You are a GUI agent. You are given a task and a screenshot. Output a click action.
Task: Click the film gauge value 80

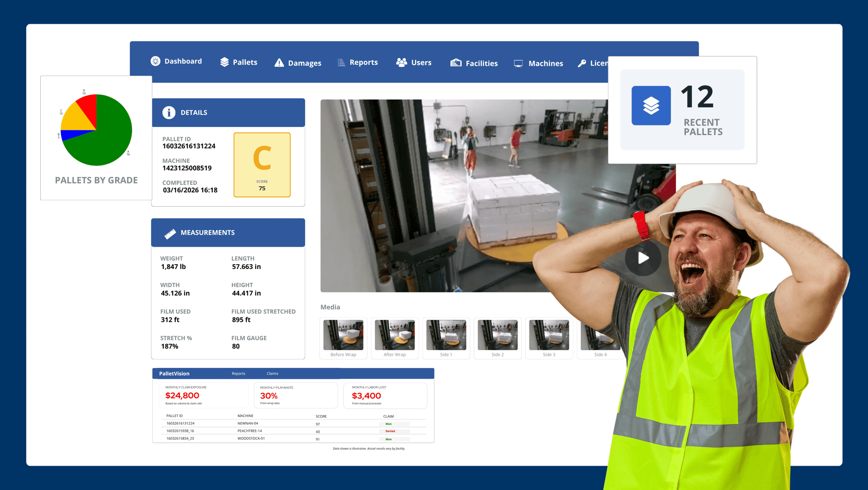(x=236, y=346)
